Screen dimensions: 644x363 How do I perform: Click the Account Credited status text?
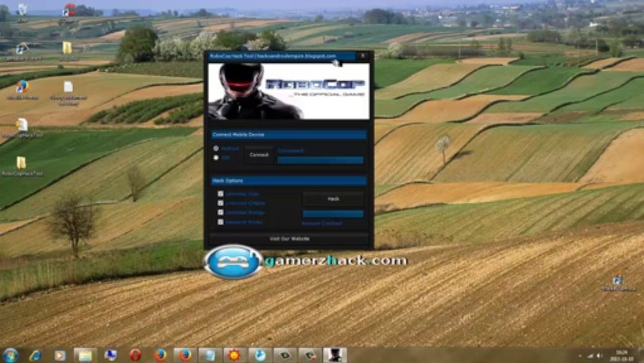[x=322, y=223]
